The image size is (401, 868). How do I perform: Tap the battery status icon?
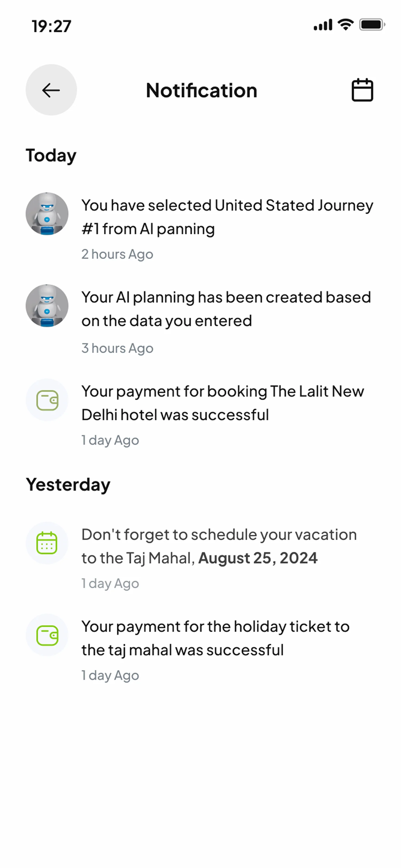[372, 25]
